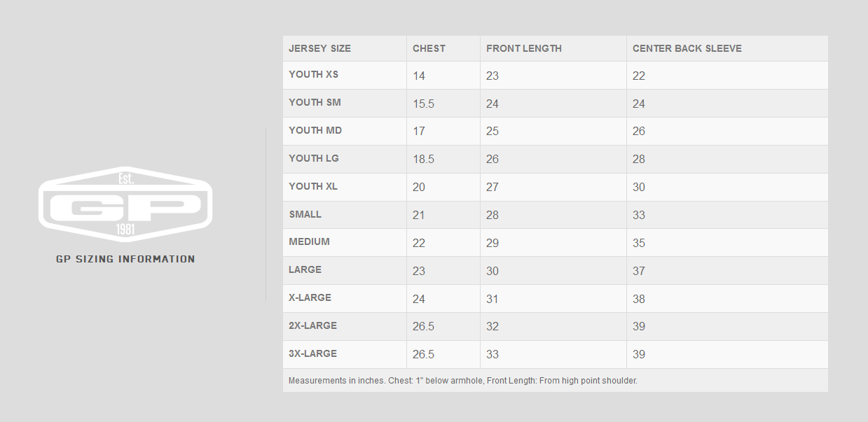The height and width of the screenshot is (422, 868).
Task: Select the Youth XS row label
Action: click(x=314, y=74)
